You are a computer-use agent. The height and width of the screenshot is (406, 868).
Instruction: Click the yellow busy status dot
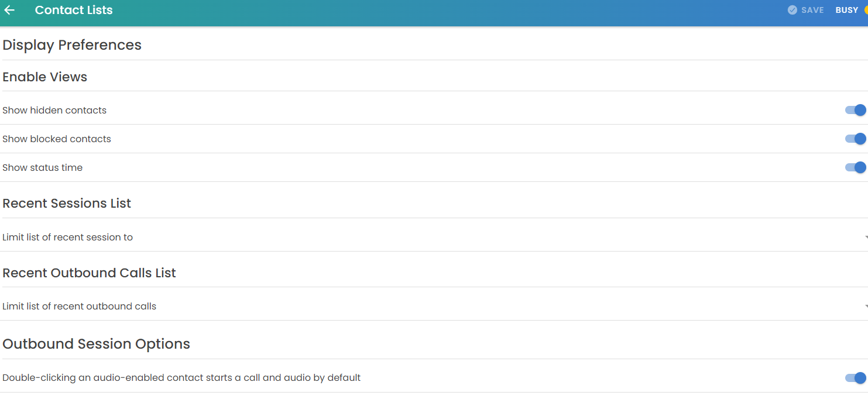coord(866,10)
